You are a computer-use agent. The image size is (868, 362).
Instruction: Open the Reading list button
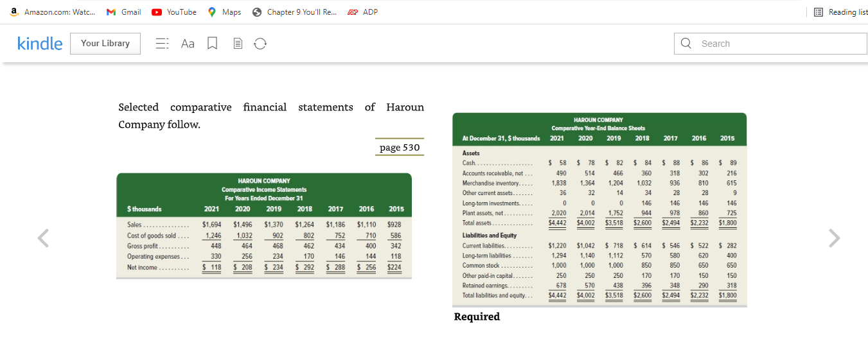click(840, 12)
